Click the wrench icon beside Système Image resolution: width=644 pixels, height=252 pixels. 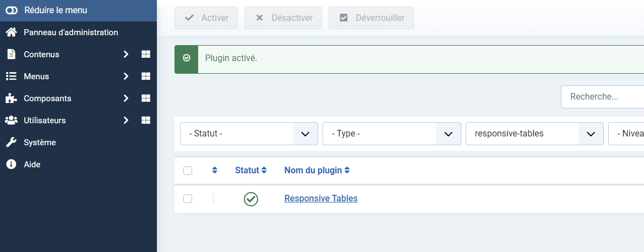coord(11,143)
